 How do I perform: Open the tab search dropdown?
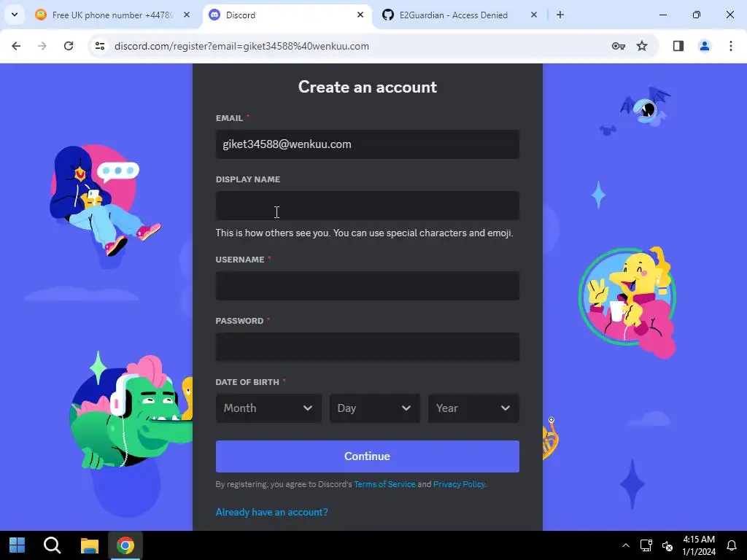point(15,15)
